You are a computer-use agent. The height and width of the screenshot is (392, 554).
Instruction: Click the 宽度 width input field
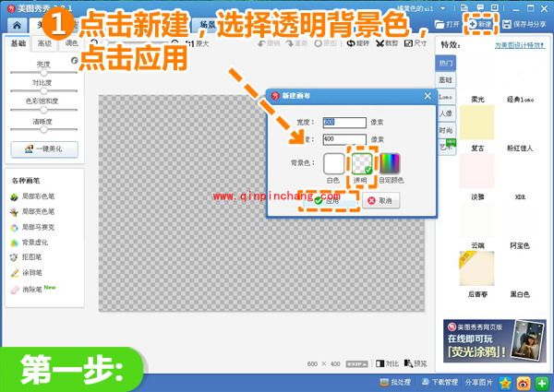(344, 123)
